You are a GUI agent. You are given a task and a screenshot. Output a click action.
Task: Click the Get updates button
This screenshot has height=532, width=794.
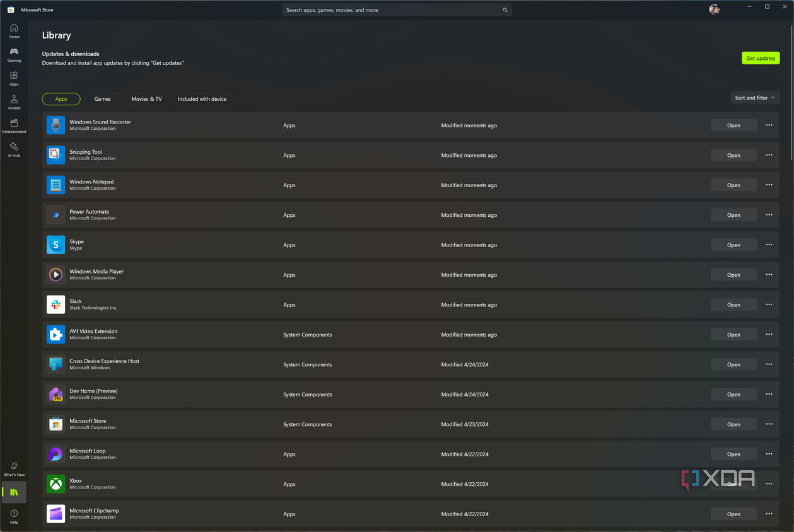coord(761,58)
